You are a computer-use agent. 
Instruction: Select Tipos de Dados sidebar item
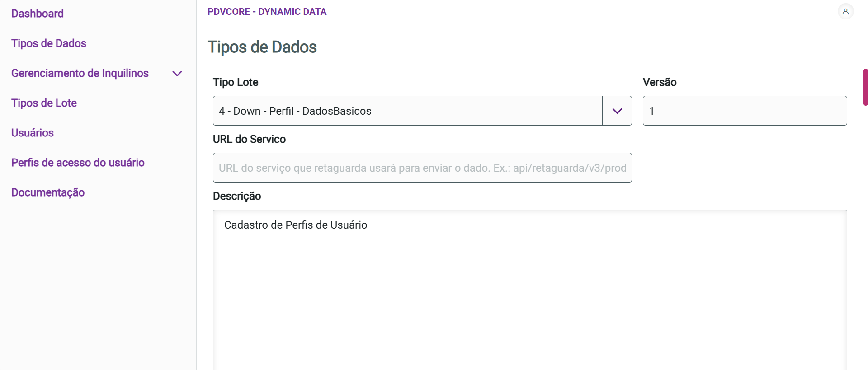pos(49,43)
